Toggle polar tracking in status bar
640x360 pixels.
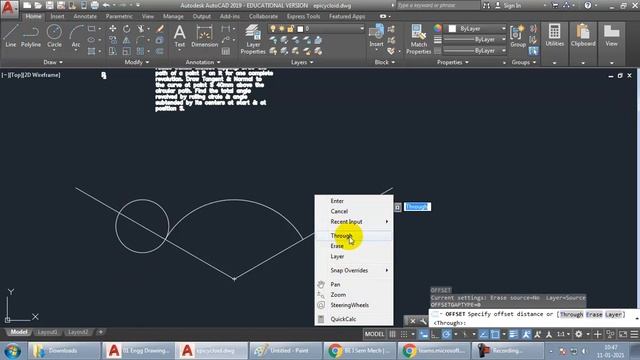(x=447, y=334)
